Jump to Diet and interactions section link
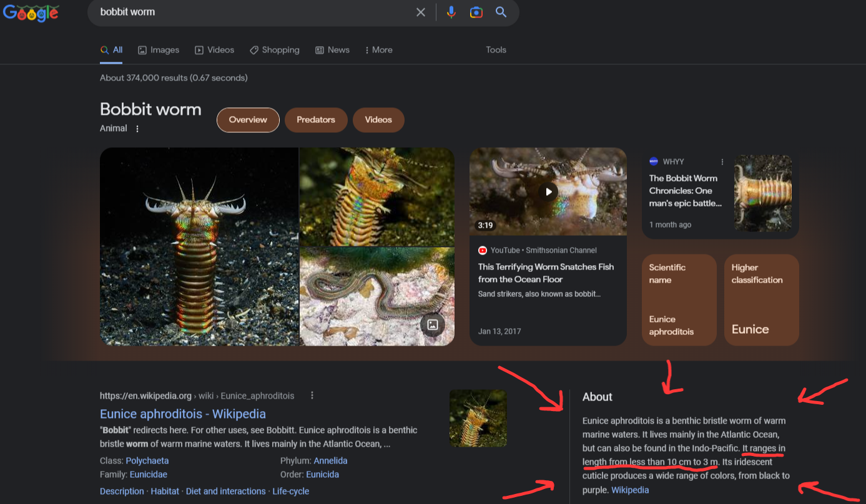 (x=226, y=492)
